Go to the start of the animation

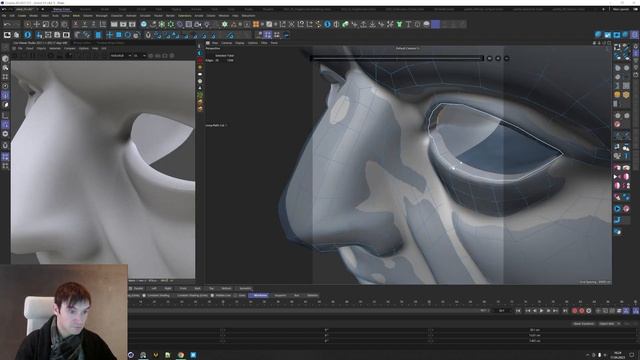click(518, 311)
